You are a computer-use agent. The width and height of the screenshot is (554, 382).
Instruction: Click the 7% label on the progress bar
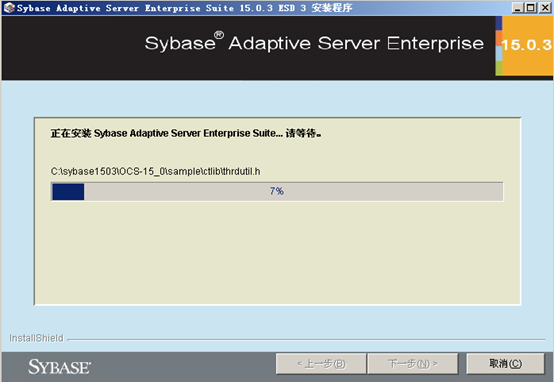277,191
